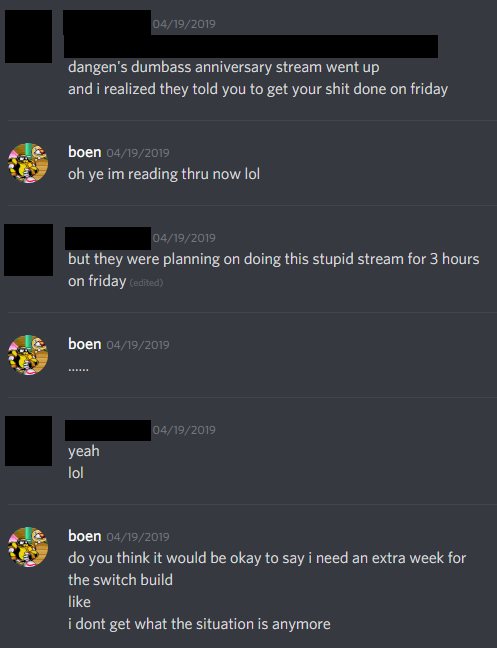The height and width of the screenshot is (648, 497).
Task: Open boen's profile from the '......' message username
Action: coord(85,344)
